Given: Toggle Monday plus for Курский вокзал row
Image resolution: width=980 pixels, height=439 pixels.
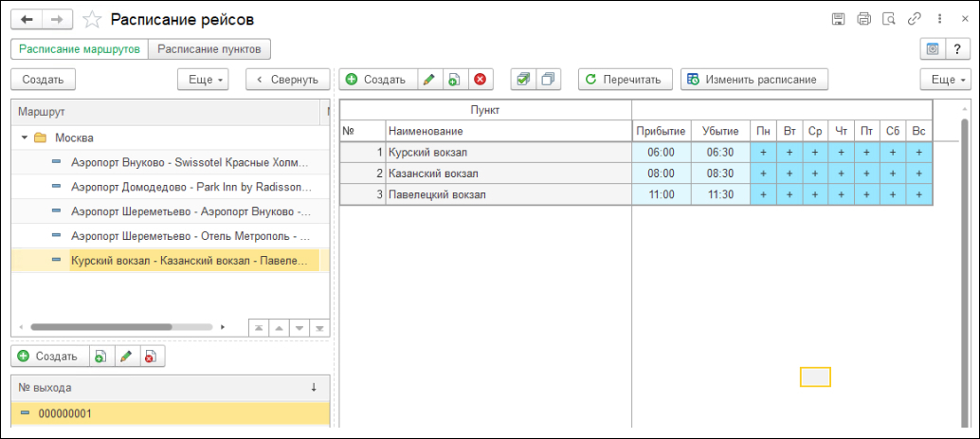Looking at the screenshot, I should [763, 152].
